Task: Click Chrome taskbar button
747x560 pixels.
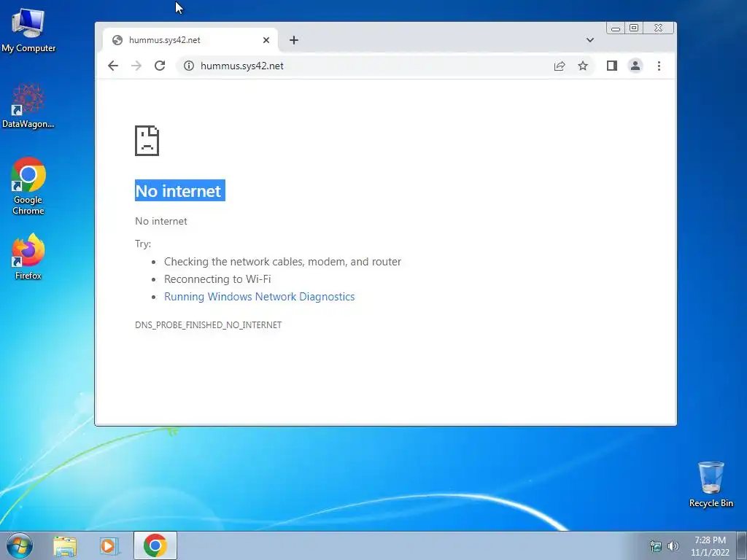Action: [x=155, y=545]
